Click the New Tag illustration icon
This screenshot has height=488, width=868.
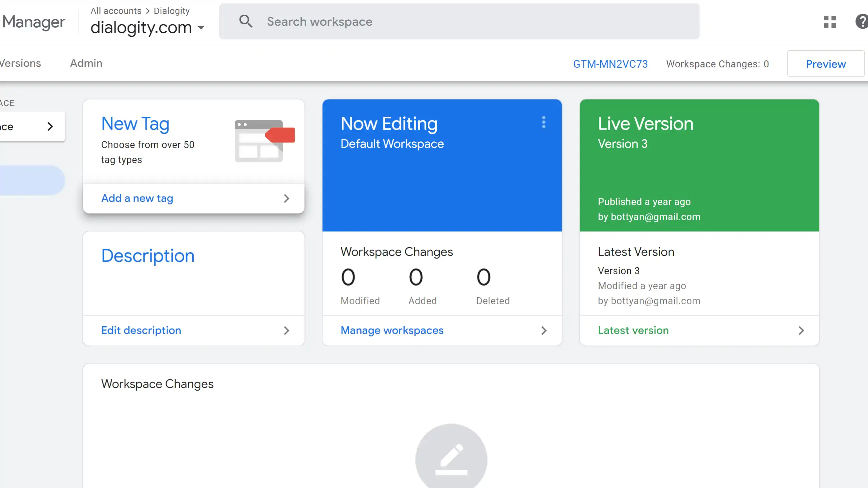pos(264,141)
